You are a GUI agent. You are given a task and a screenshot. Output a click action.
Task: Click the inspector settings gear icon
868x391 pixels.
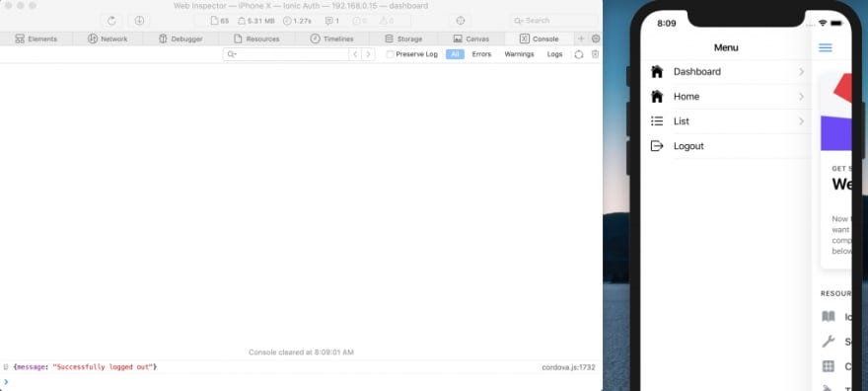click(596, 39)
